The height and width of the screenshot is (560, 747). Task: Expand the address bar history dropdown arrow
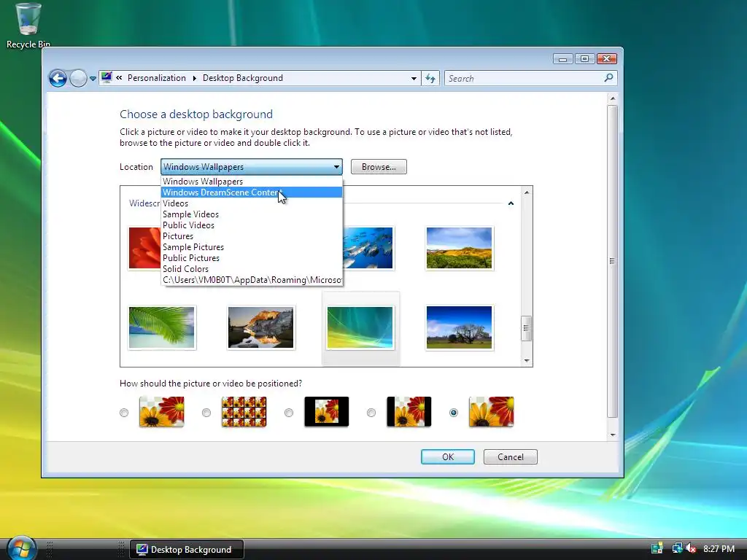(x=414, y=79)
